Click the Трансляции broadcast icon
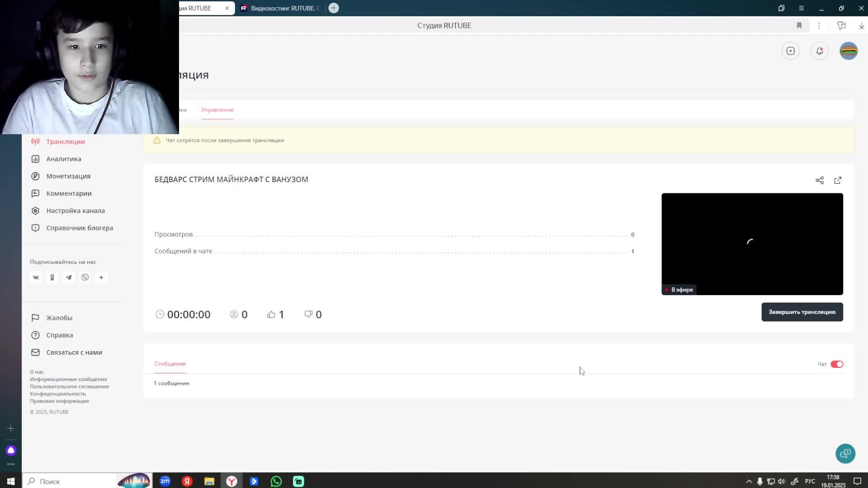The width and height of the screenshot is (868, 488). click(35, 141)
